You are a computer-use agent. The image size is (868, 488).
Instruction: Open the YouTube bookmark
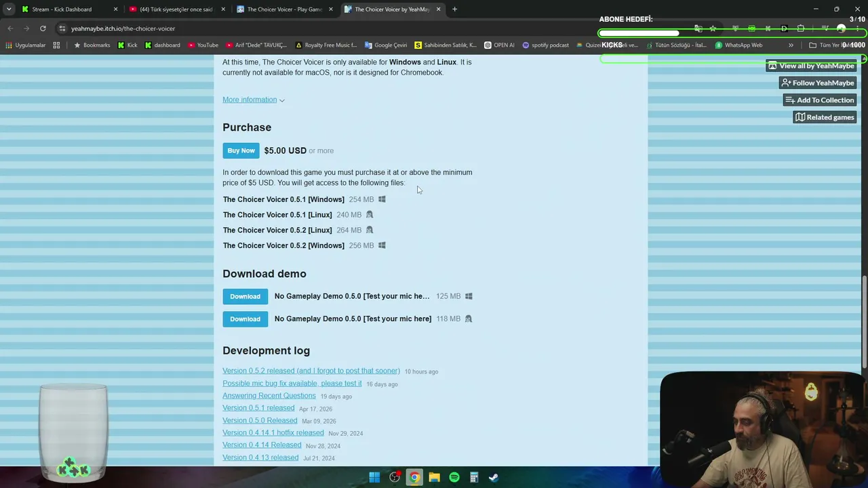[x=203, y=45]
